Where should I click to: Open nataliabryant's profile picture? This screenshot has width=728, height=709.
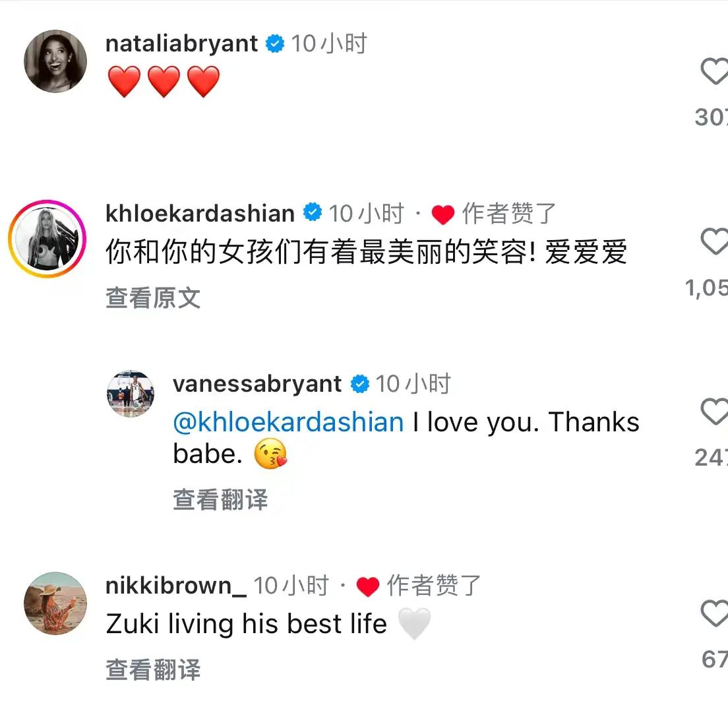pyautogui.click(x=55, y=61)
